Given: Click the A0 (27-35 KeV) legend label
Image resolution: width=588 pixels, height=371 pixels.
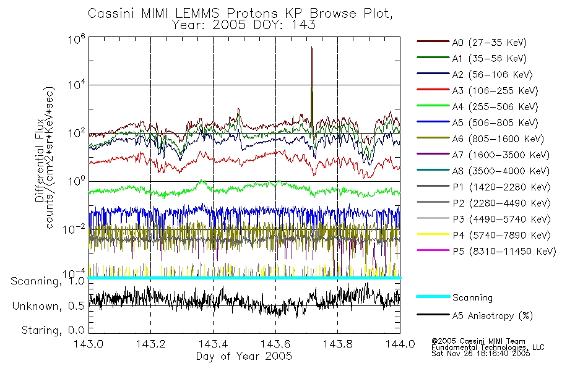Looking at the screenshot, I should click(x=490, y=43).
